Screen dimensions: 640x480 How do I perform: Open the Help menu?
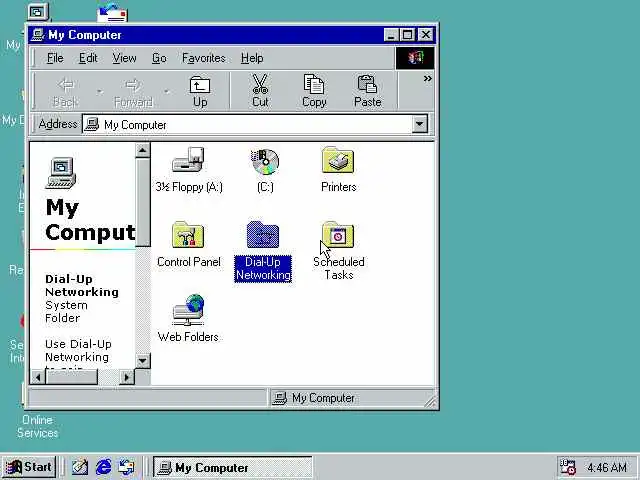point(252,58)
